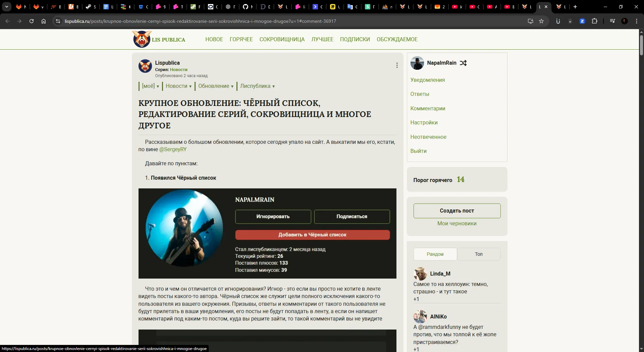
Task: Expand the Обновление tag dropdown
Action: 216,86
